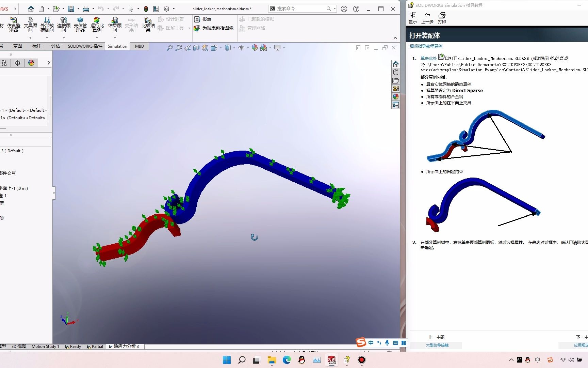Image resolution: width=588 pixels, height=368 pixels.
Task: Expand the manager tabs chevron arrow
Action: click(x=49, y=63)
